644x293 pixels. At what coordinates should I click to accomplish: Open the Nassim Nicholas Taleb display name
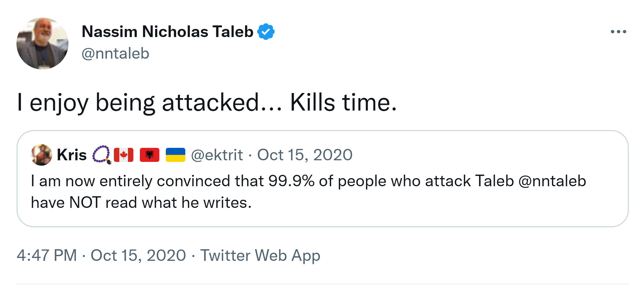pyautogui.click(x=167, y=32)
